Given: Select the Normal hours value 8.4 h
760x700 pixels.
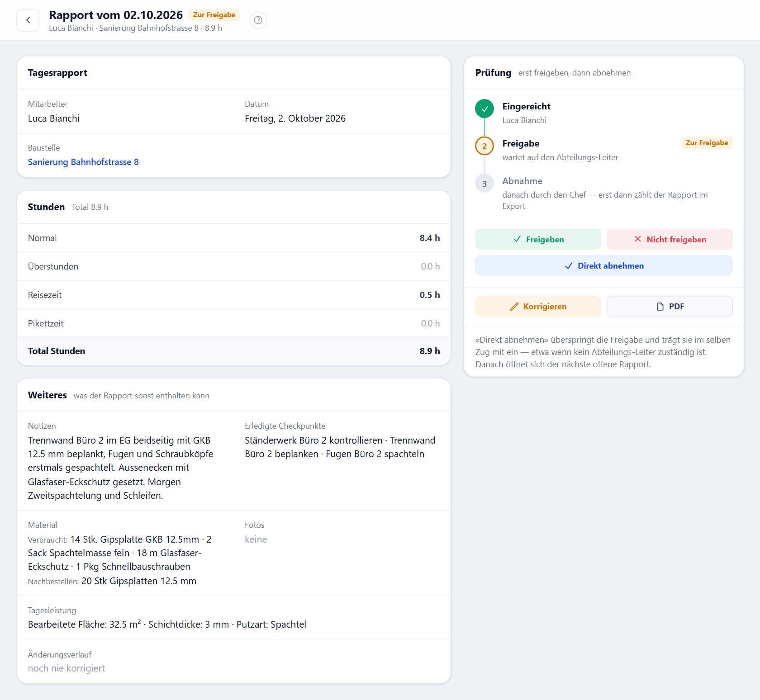Looking at the screenshot, I should coord(429,238).
